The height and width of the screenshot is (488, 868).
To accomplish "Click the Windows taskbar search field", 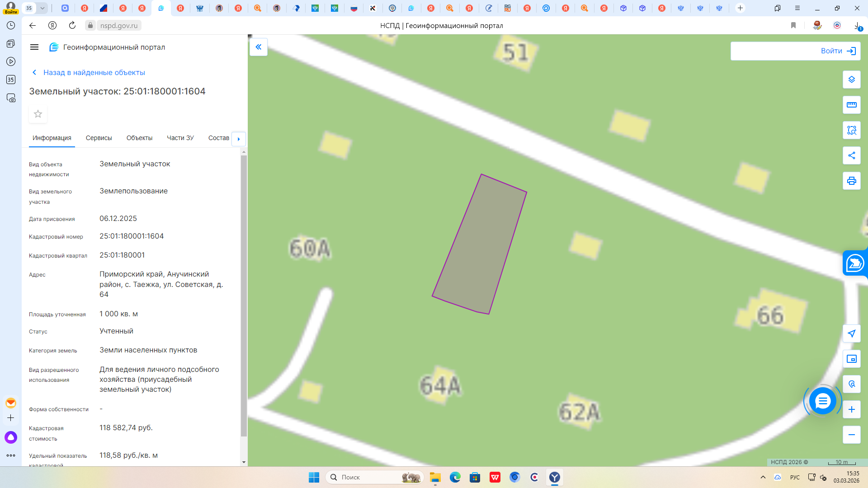I will click(x=366, y=477).
